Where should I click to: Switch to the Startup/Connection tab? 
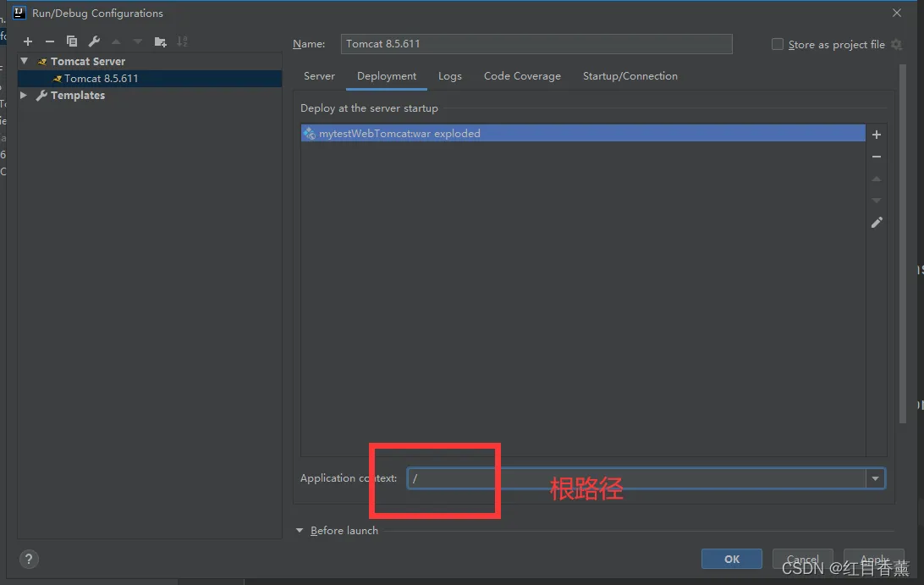(x=630, y=76)
